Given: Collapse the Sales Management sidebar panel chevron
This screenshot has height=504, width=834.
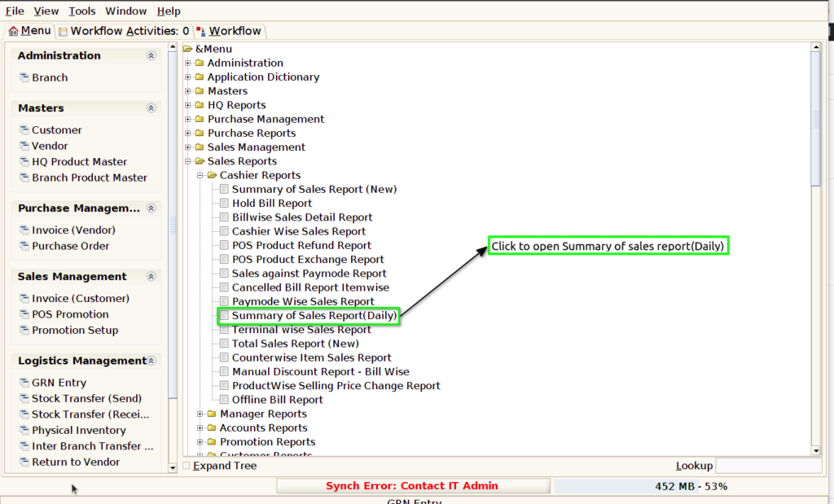Looking at the screenshot, I should (x=151, y=277).
